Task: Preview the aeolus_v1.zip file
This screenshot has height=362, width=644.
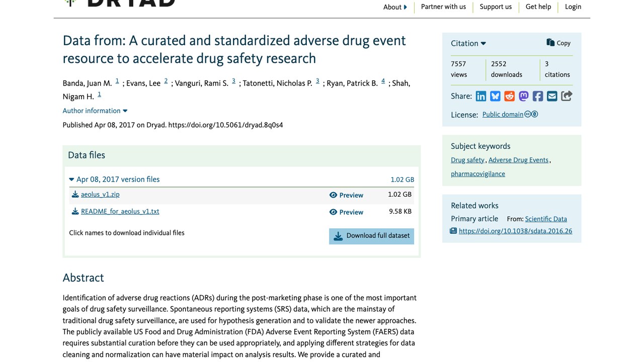Action: [x=346, y=195]
